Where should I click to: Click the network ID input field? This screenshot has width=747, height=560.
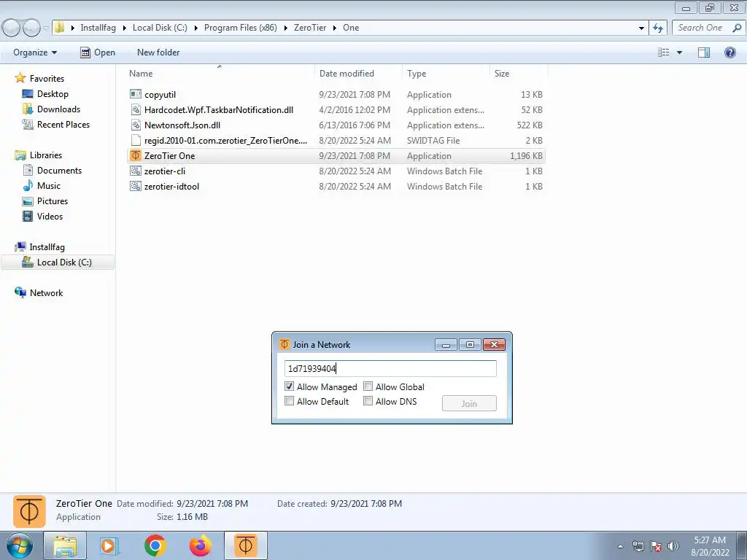pos(390,368)
